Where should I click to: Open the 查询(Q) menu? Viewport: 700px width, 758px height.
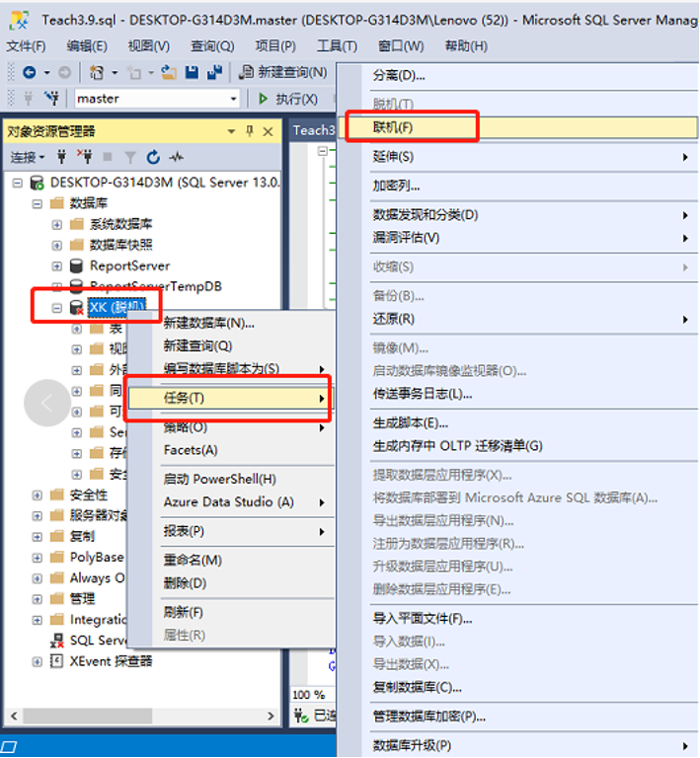212,46
